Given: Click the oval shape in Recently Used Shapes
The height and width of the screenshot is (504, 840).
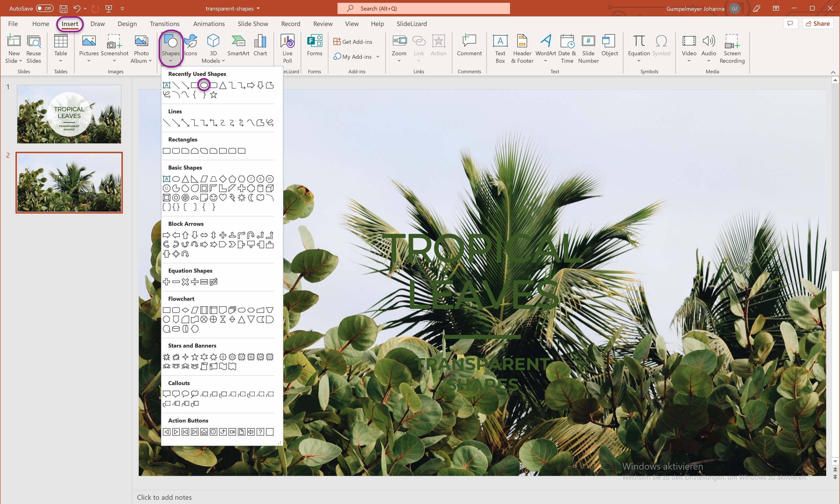Looking at the screenshot, I should (204, 85).
